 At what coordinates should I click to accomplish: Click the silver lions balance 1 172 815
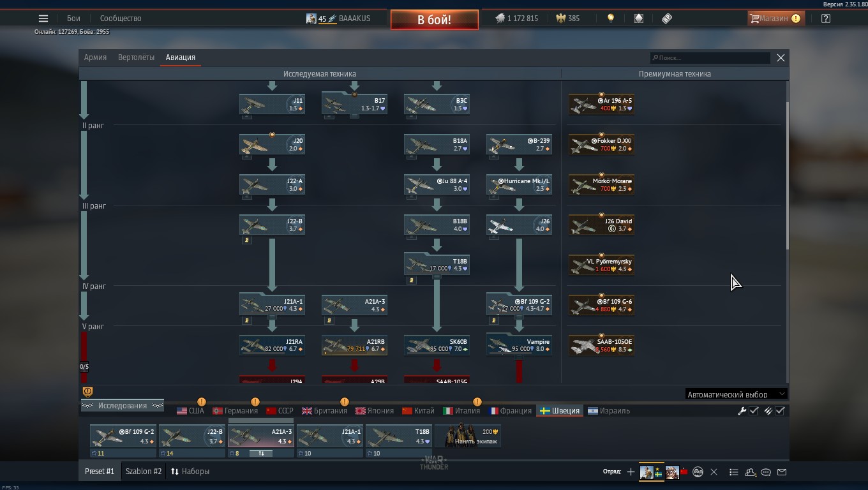pos(517,19)
